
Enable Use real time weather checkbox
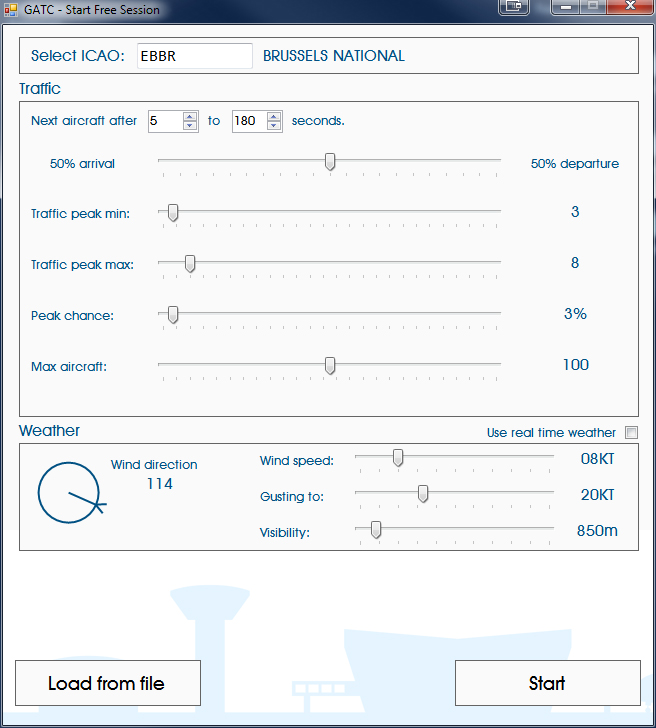click(x=630, y=433)
